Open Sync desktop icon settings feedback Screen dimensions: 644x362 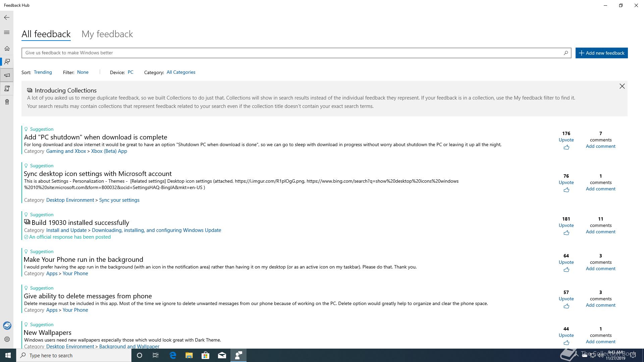click(98, 174)
